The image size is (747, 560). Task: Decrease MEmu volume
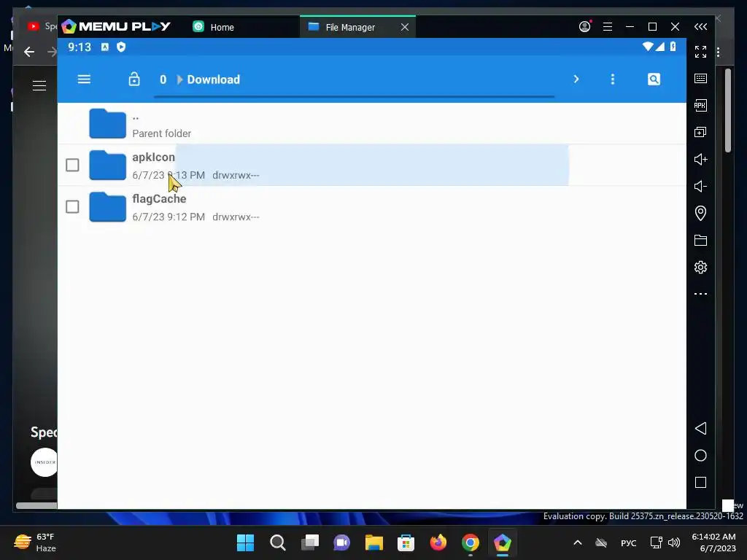click(700, 186)
